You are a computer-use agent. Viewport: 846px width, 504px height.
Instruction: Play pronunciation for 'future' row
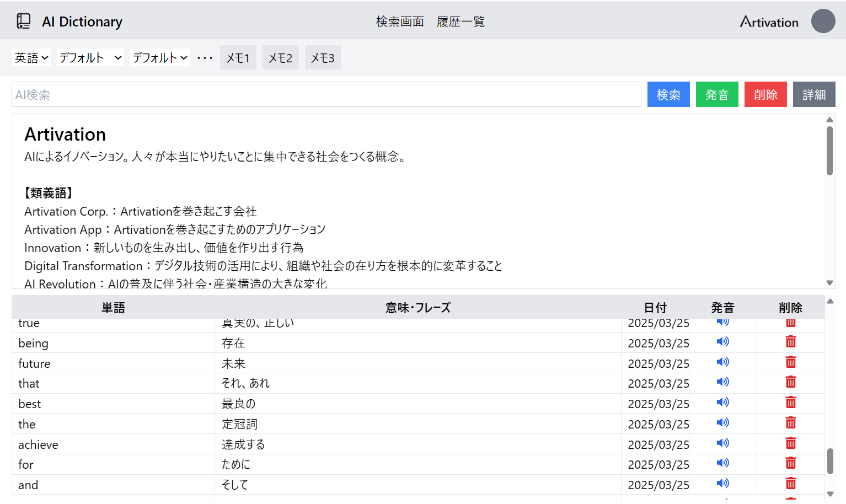point(723,362)
